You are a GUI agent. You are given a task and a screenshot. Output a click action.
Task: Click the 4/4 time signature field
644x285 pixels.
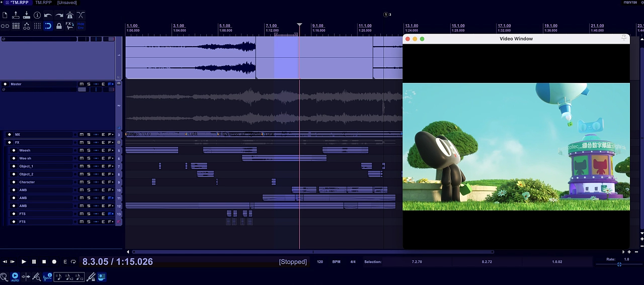pyautogui.click(x=353, y=262)
